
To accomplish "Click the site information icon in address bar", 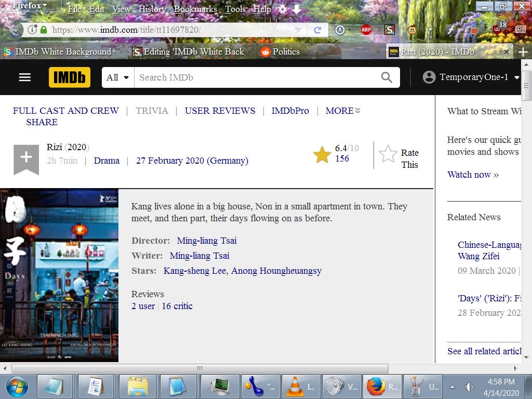I will click(32, 30).
